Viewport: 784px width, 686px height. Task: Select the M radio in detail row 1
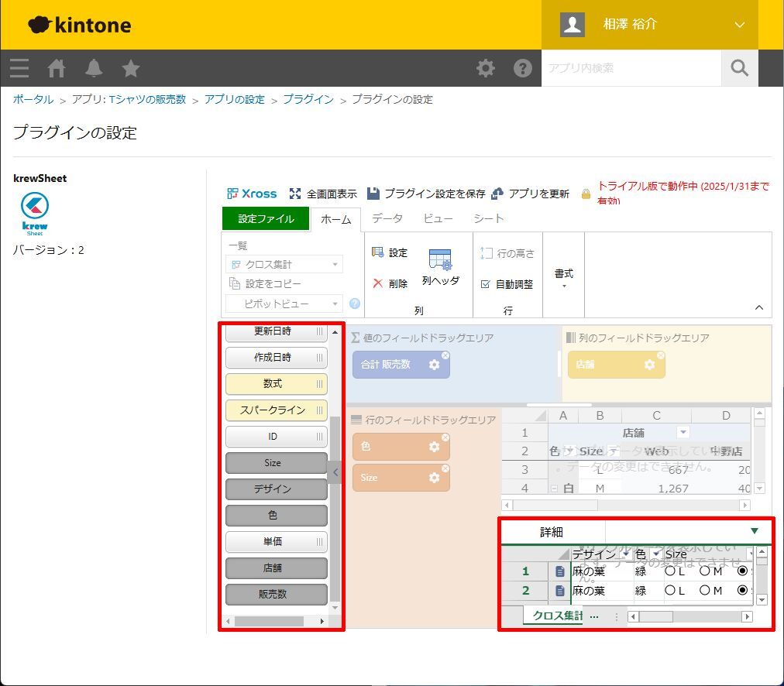(x=704, y=571)
